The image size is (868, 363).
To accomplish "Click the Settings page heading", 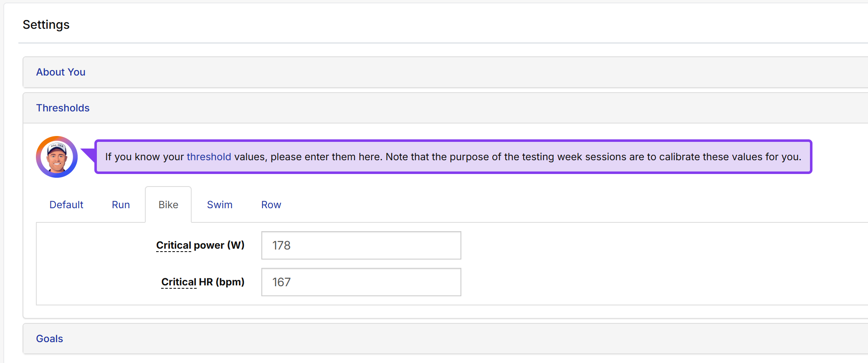I will (x=46, y=25).
